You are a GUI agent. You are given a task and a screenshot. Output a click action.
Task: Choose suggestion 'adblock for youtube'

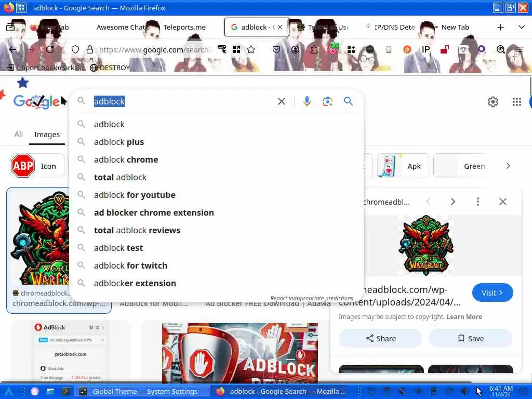point(217,195)
